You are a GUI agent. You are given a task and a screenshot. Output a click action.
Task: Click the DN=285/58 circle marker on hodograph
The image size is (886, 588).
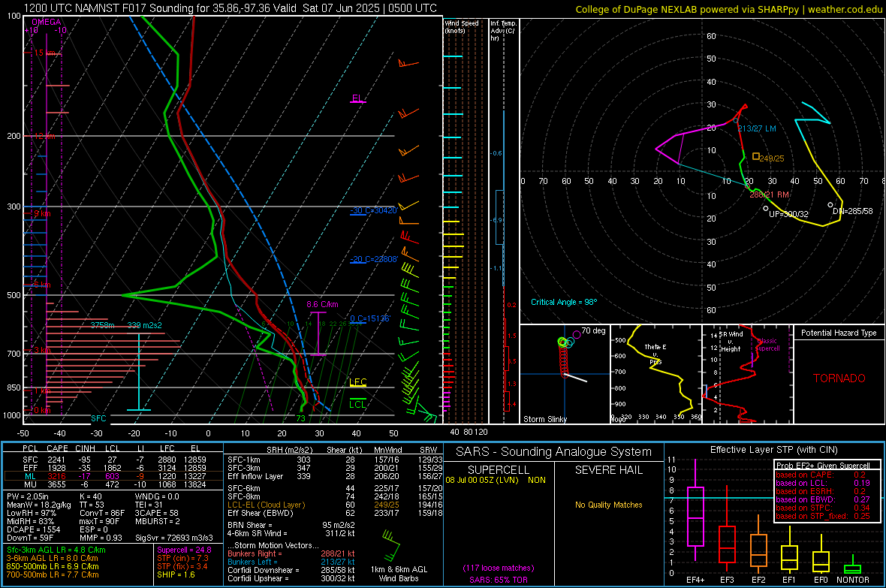[830, 205]
